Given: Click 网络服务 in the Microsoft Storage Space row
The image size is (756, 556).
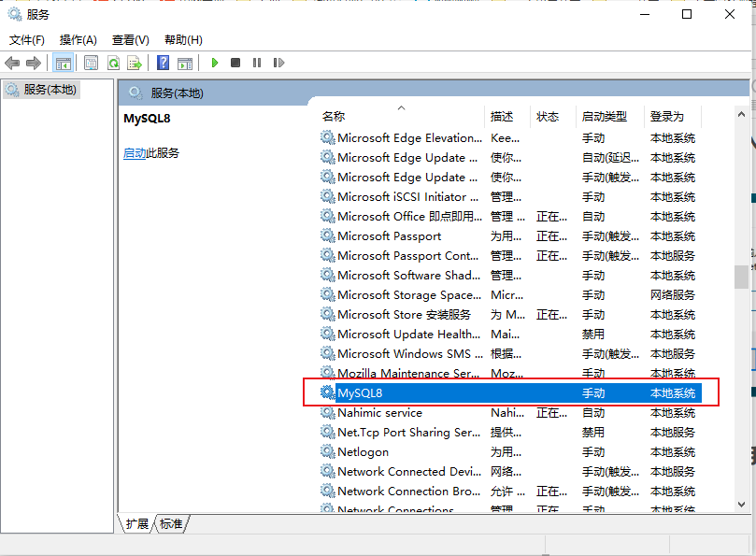Looking at the screenshot, I should (673, 294).
